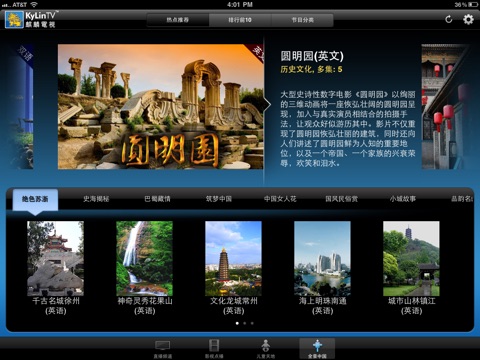Open the 千古名城徐州 thumbnail
480x360 pixels.
[x=55, y=258]
